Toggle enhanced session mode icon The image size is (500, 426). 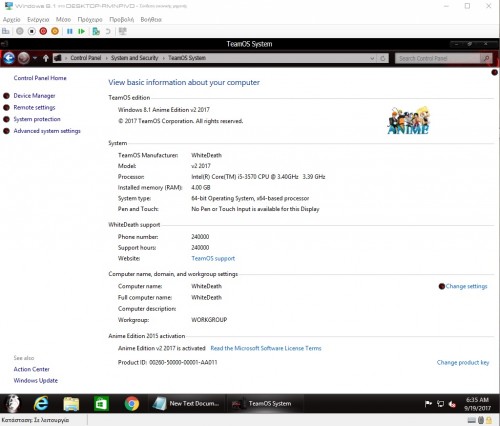coord(123,31)
